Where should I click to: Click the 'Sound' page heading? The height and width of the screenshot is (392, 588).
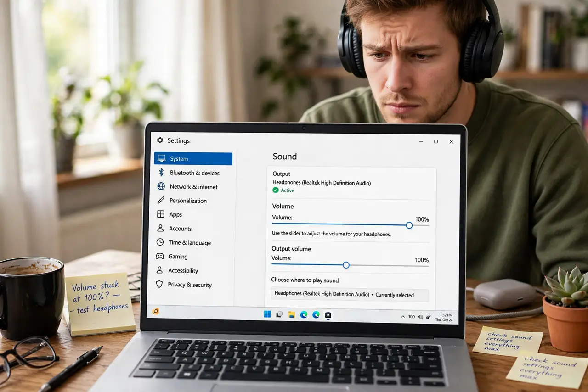[285, 157]
